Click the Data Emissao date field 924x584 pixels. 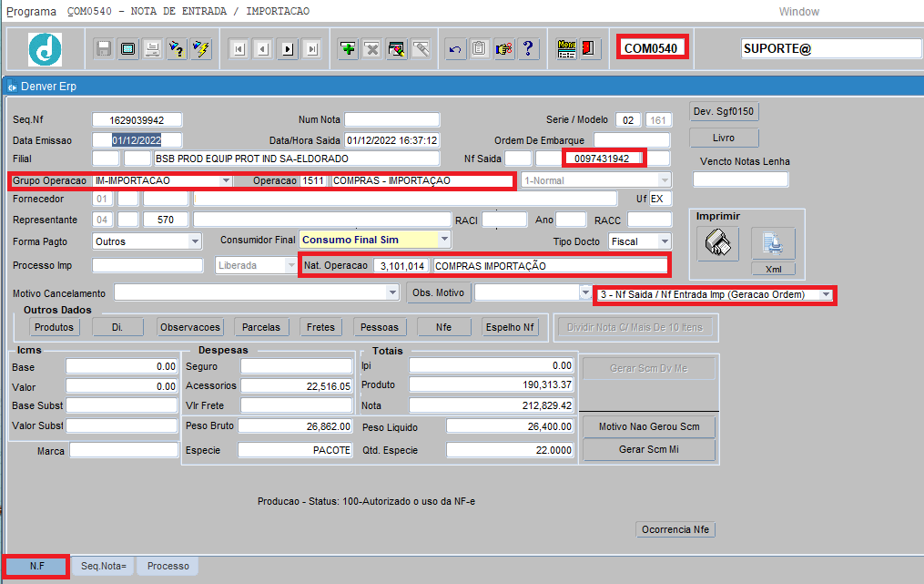(137, 140)
